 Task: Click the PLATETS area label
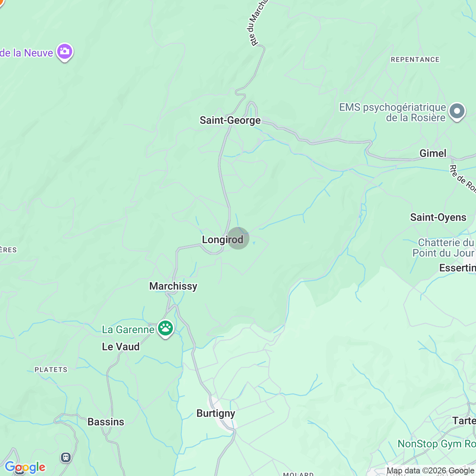[51, 370]
